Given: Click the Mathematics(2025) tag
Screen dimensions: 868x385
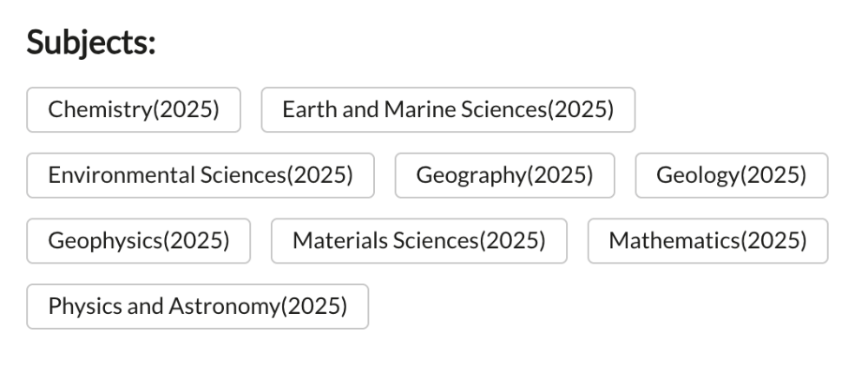Looking at the screenshot, I should [707, 240].
